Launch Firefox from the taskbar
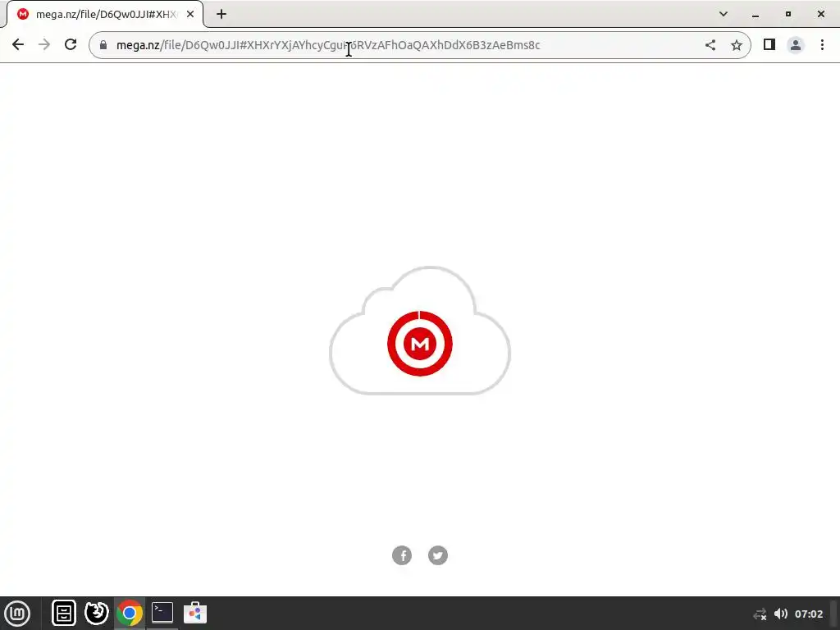This screenshot has width=840, height=630. pos(97,613)
